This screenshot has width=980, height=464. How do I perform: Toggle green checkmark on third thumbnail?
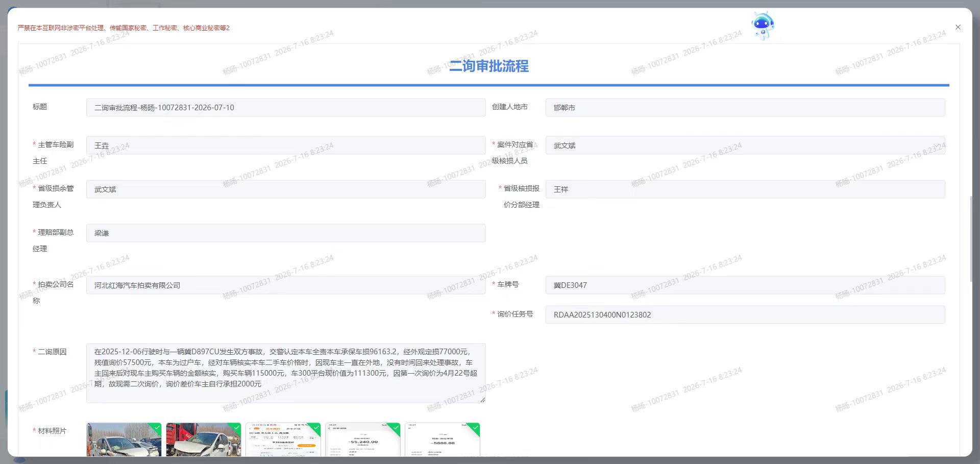point(315,428)
